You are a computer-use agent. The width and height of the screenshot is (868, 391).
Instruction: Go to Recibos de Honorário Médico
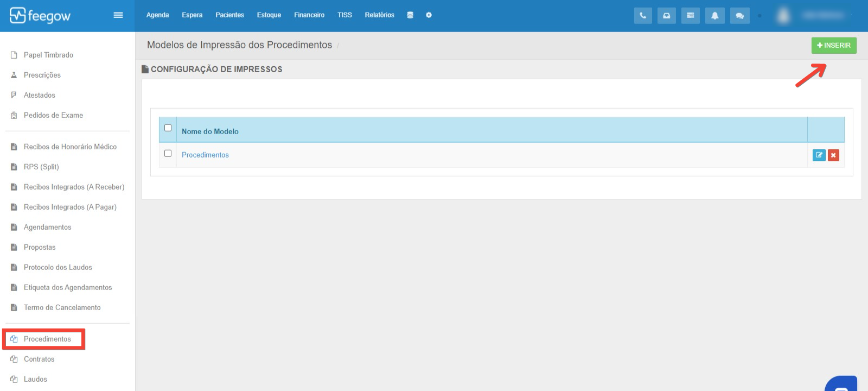pos(70,147)
